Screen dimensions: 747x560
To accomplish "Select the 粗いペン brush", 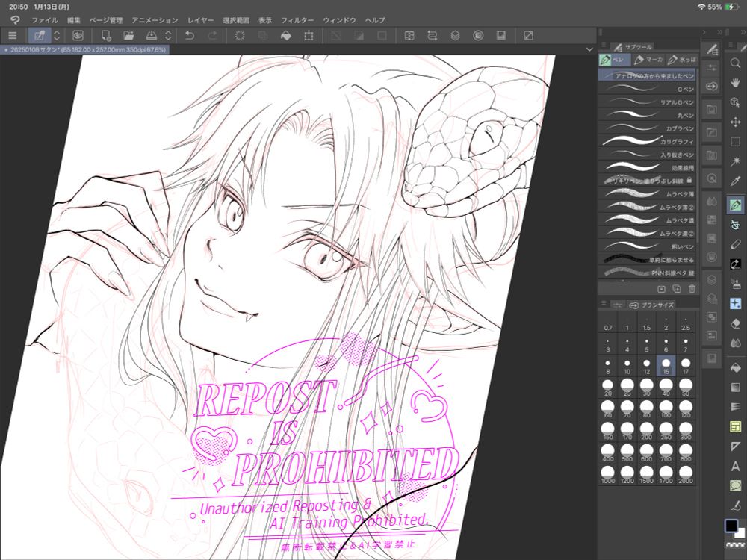I will click(x=646, y=246).
